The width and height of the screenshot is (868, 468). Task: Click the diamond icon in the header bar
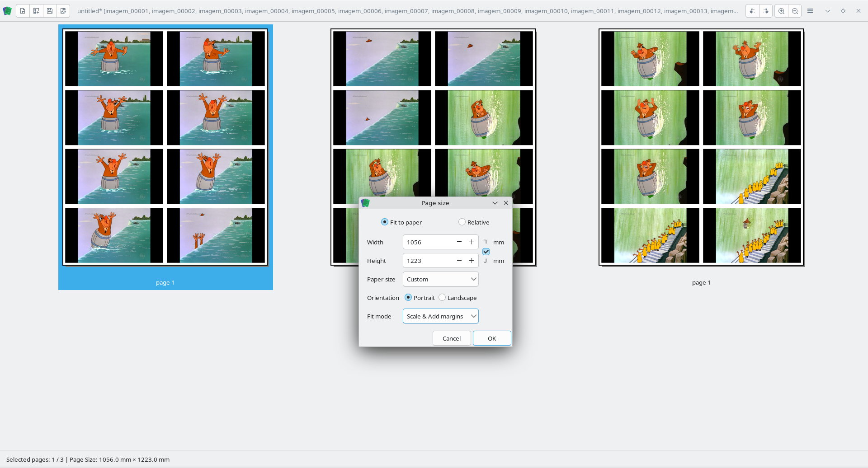point(843,10)
